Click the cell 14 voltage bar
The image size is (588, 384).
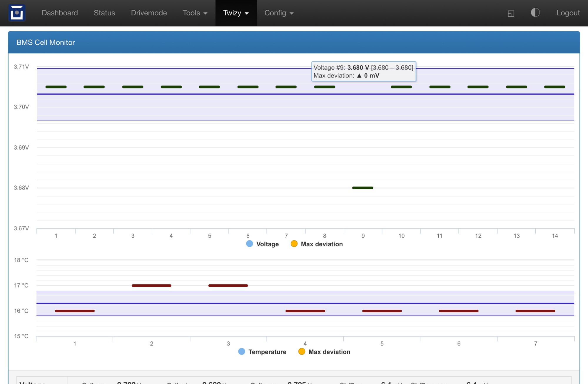tap(554, 87)
